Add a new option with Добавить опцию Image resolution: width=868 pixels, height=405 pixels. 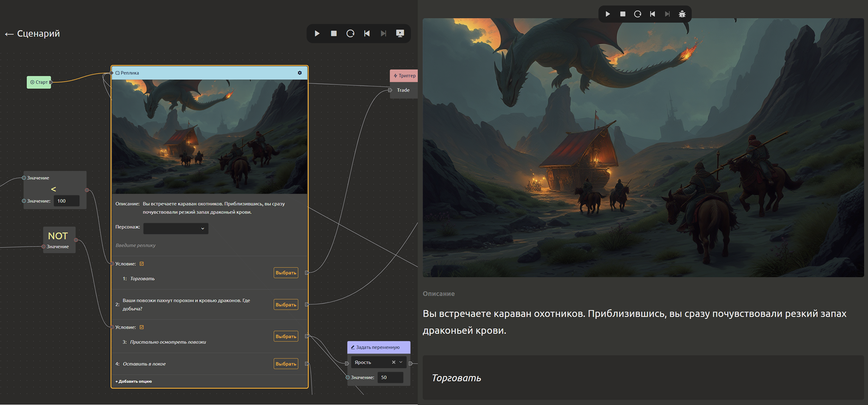[134, 381]
